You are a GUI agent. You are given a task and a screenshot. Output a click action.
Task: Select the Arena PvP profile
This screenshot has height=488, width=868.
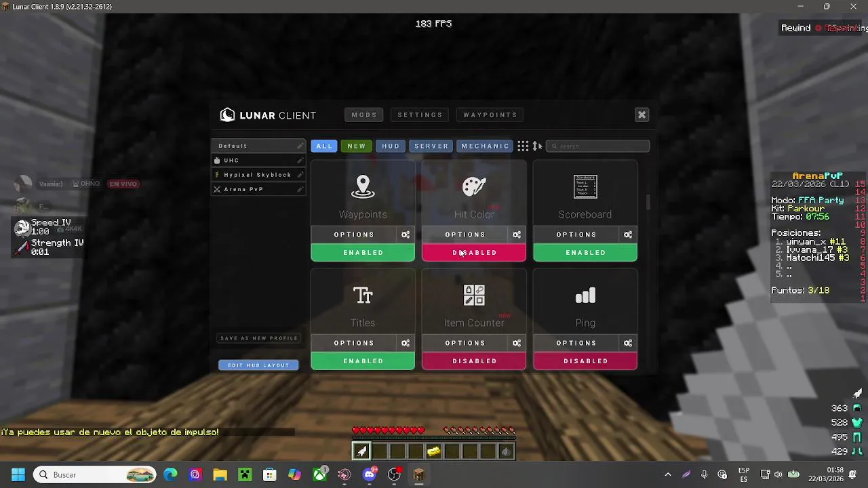pos(258,190)
